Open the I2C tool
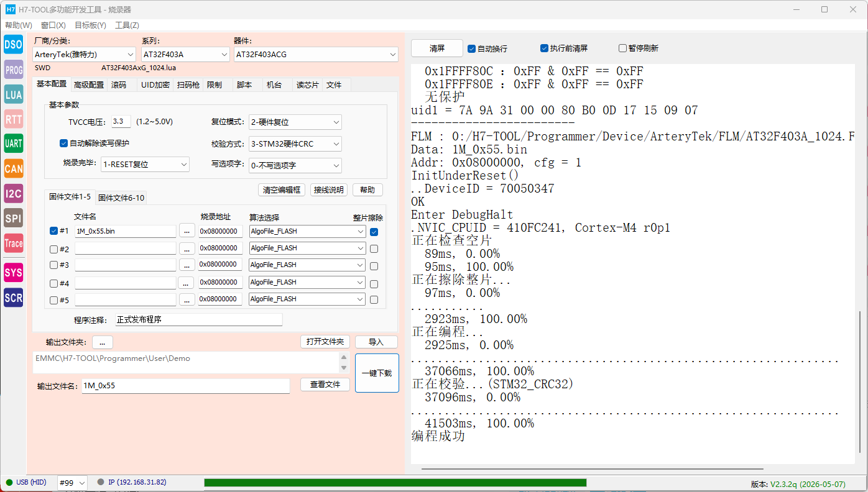The height and width of the screenshot is (492, 868). point(13,193)
